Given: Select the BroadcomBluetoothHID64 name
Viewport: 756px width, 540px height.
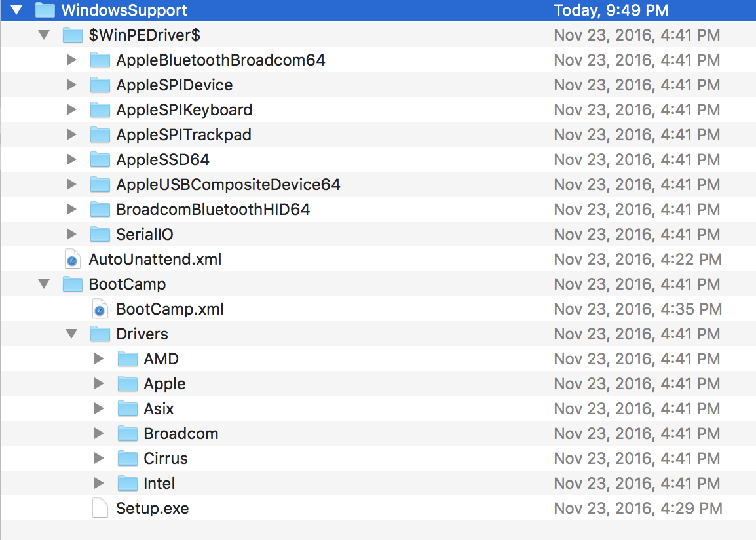Looking at the screenshot, I should pos(213,209).
